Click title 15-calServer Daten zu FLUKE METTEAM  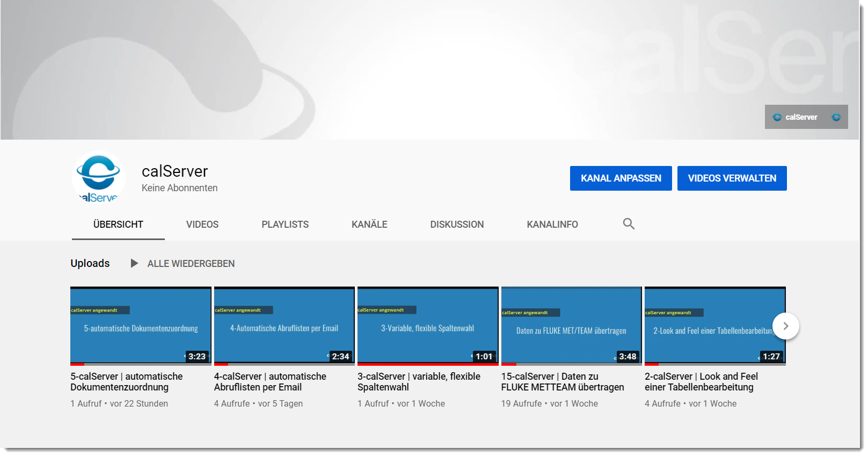click(563, 382)
